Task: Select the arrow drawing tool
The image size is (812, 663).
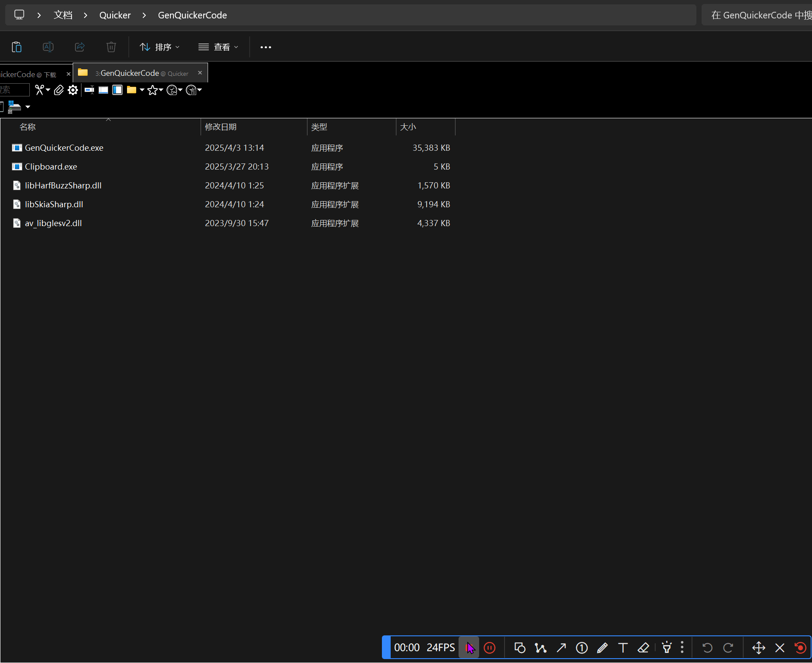Action: click(x=561, y=648)
